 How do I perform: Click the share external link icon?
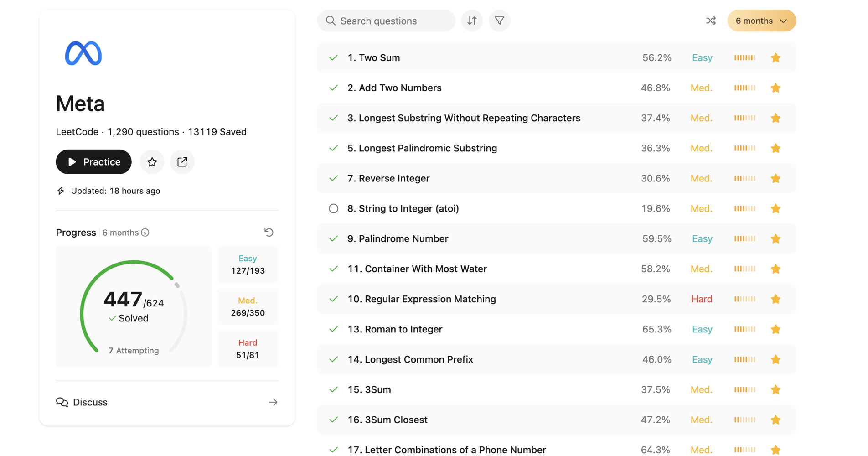point(182,162)
